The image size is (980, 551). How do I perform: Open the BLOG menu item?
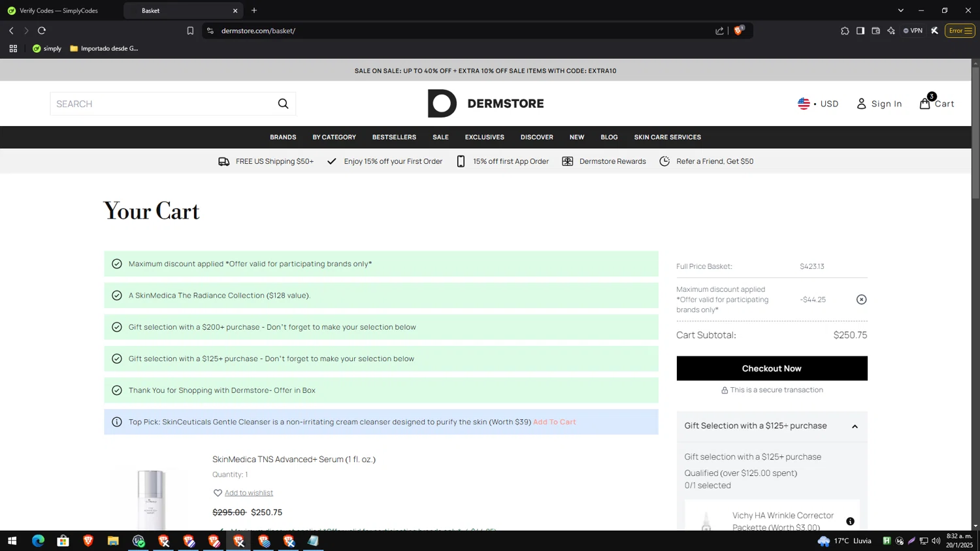[x=609, y=137]
